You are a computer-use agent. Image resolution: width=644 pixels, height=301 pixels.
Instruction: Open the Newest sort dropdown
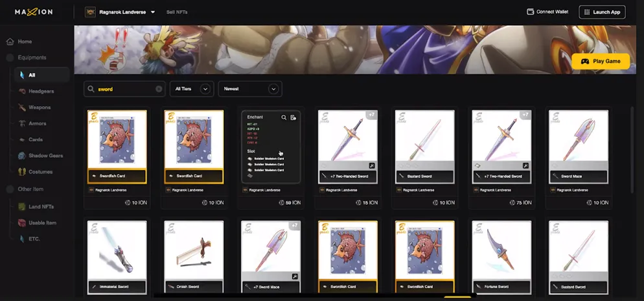coord(250,89)
